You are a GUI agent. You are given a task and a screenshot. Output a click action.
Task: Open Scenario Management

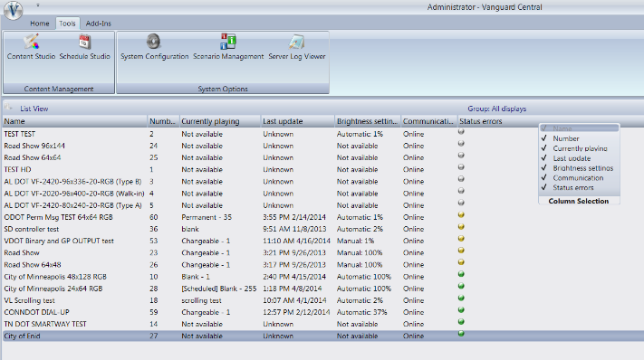click(228, 47)
